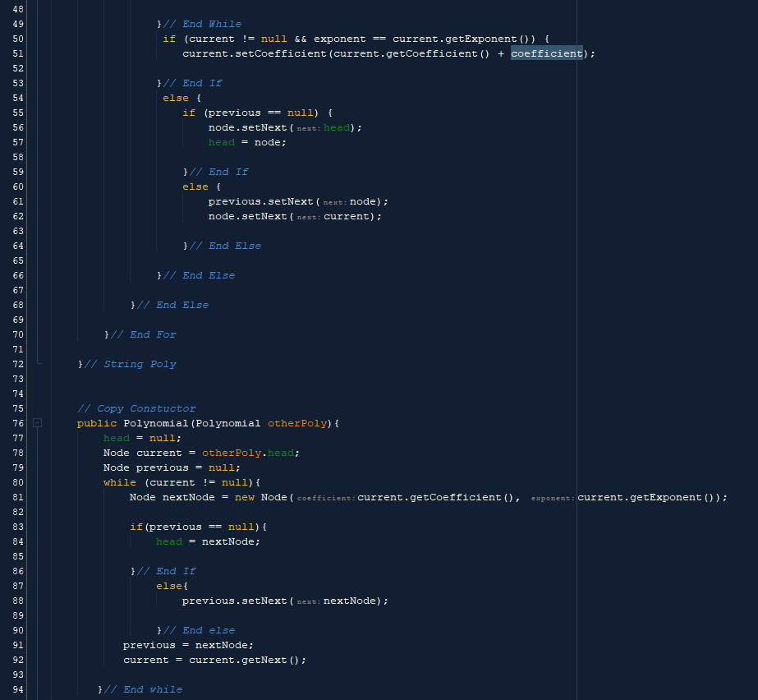The height and width of the screenshot is (700, 758).
Task: Click the 'otherPoly' parameter on line 76
Action: (x=297, y=423)
